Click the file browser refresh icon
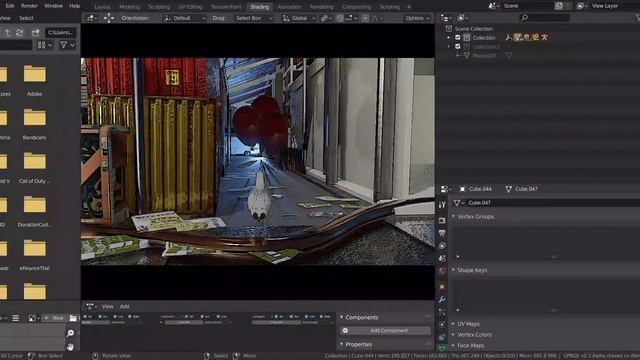Image resolution: width=640 pixels, height=360 pixels. (x=20, y=33)
